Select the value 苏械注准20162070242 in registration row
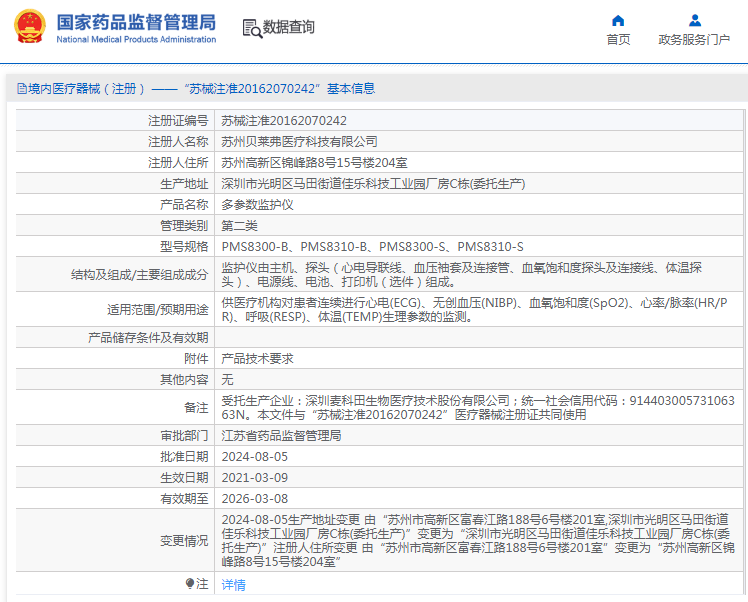The width and height of the screenshot is (748, 602). tap(284, 121)
